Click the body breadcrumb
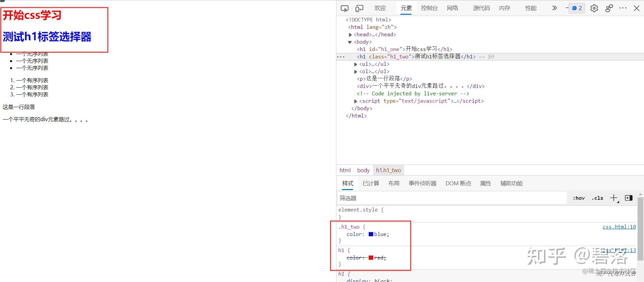This screenshot has width=644, height=282. 363,170
